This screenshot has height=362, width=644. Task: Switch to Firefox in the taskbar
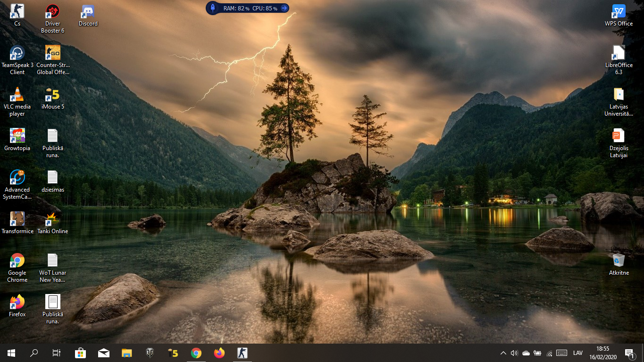tap(219, 353)
